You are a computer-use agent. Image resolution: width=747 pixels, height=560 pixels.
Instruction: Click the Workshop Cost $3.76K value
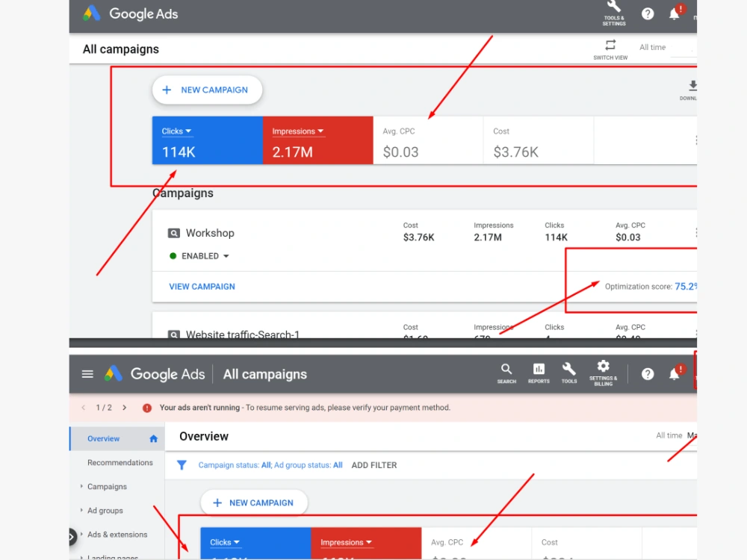pos(419,237)
